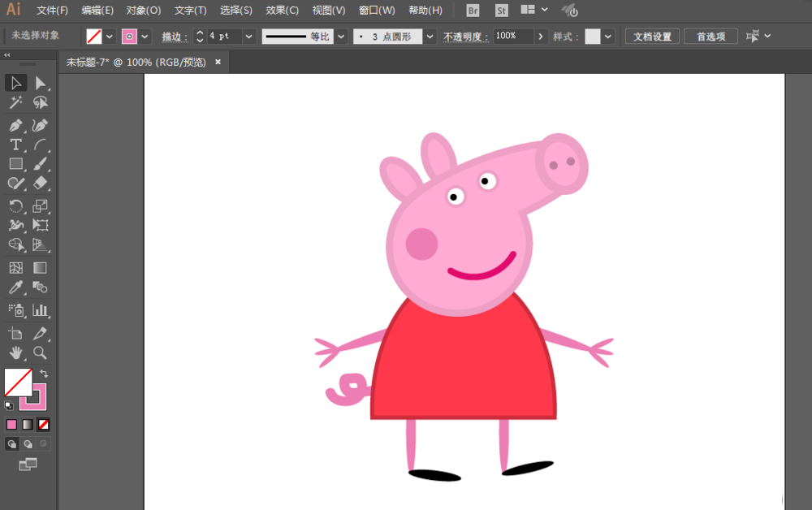This screenshot has width=812, height=510.
Task: Collapse toolbar with double-arrow toggle
Action: pyautogui.click(x=7, y=55)
